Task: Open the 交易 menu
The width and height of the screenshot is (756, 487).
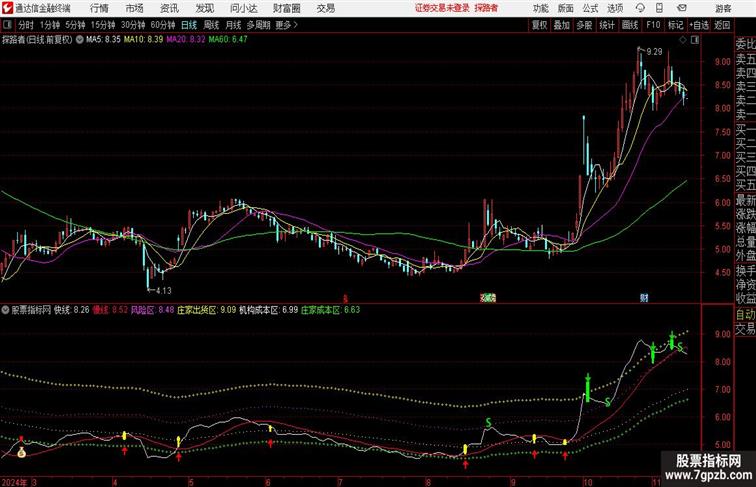Action: 325,8
